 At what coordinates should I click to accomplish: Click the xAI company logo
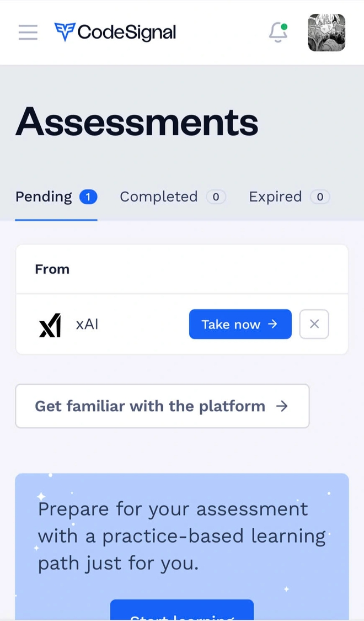tap(50, 325)
